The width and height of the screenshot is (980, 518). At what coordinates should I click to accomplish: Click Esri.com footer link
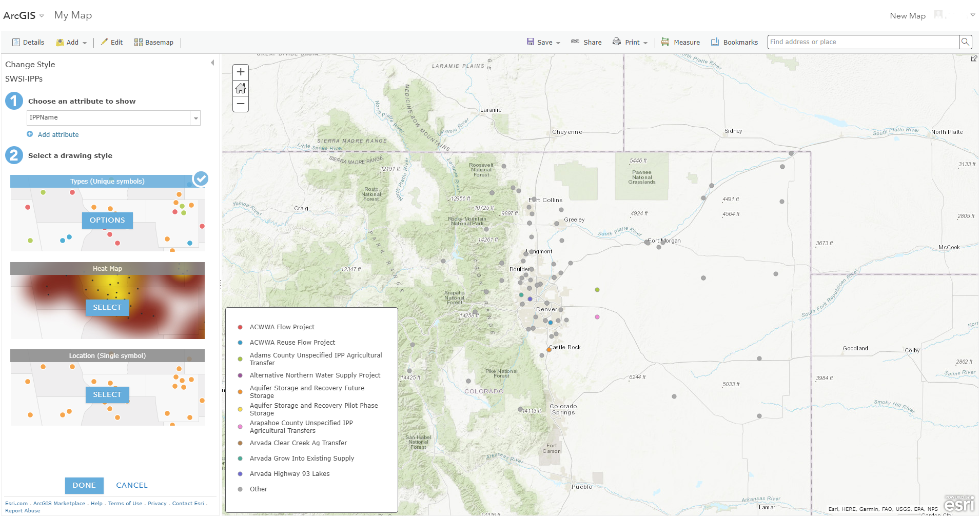tap(16, 504)
